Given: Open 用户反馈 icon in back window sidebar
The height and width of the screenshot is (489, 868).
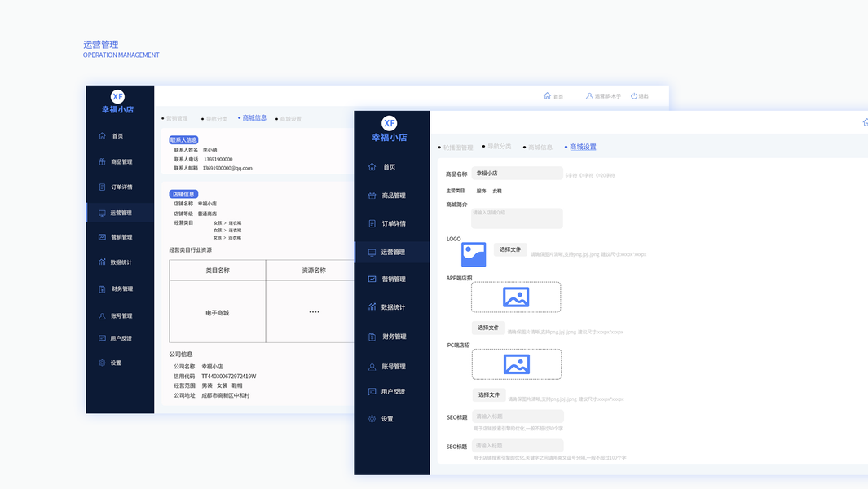Looking at the screenshot, I should coord(102,338).
